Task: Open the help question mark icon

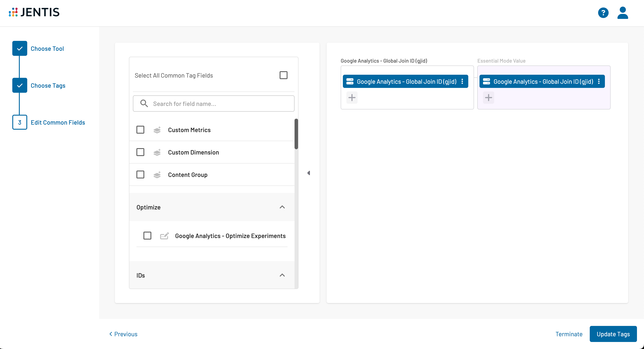Action: 603,13
